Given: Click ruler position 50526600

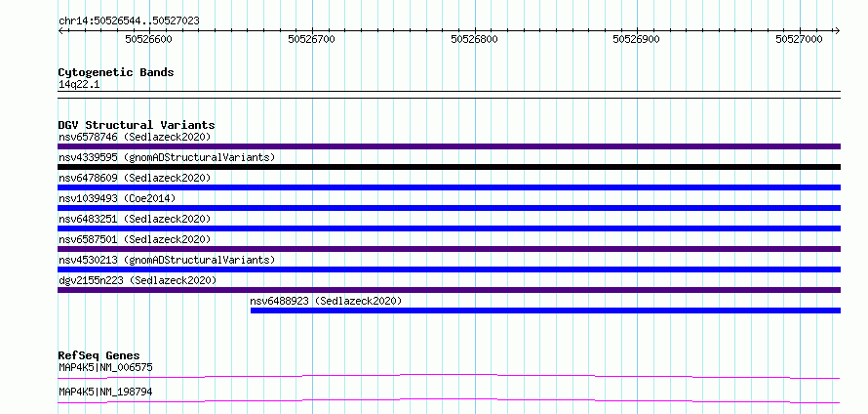Looking at the screenshot, I should click(149, 39).
